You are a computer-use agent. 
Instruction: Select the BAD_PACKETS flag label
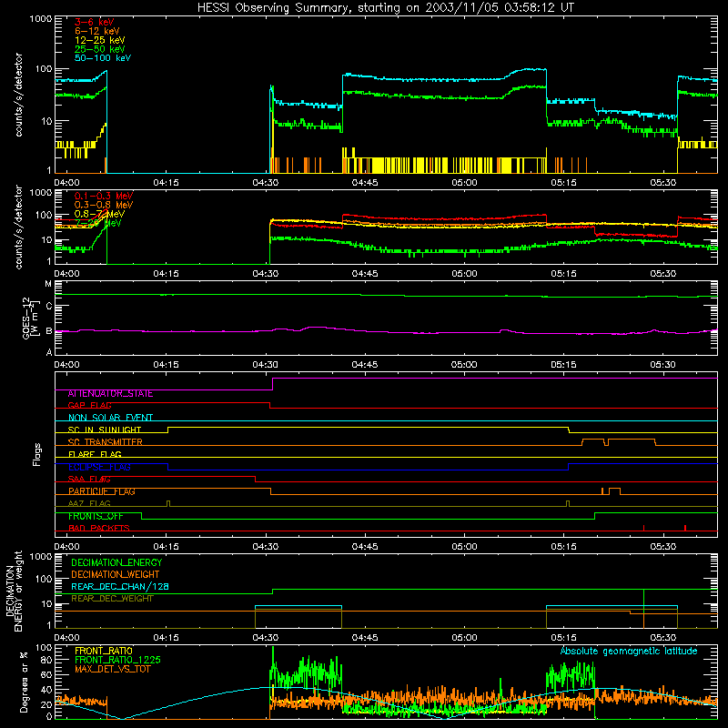pos(99,528)
